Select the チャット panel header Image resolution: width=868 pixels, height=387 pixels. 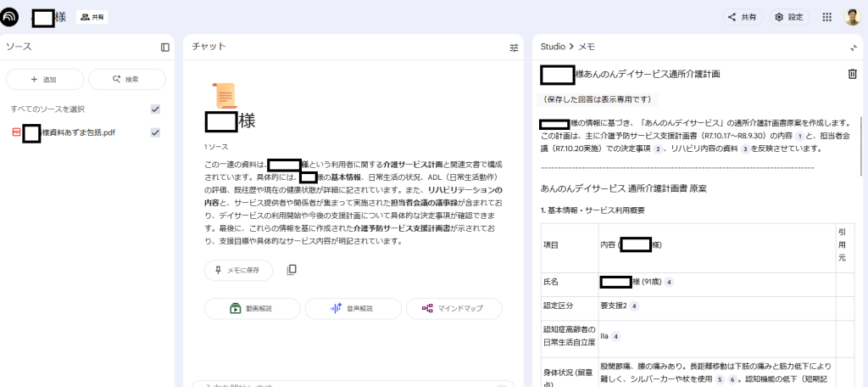[x=209, y=47]
